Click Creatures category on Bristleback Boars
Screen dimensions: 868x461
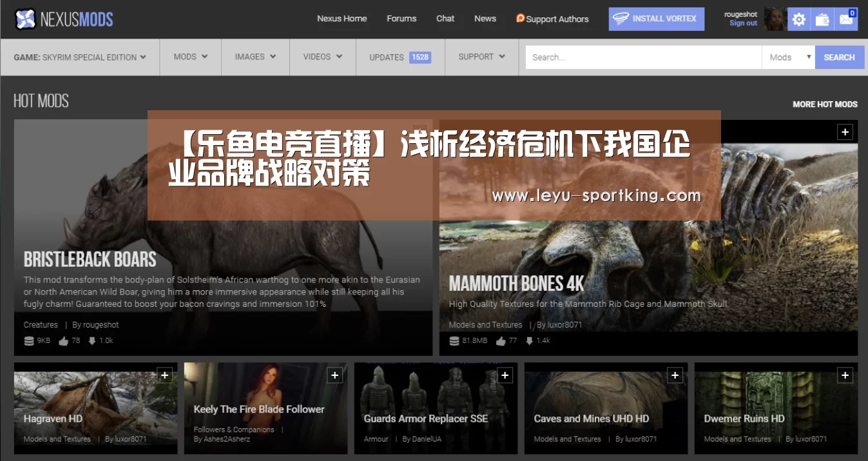pyautogui.click(x=41, y=325)
